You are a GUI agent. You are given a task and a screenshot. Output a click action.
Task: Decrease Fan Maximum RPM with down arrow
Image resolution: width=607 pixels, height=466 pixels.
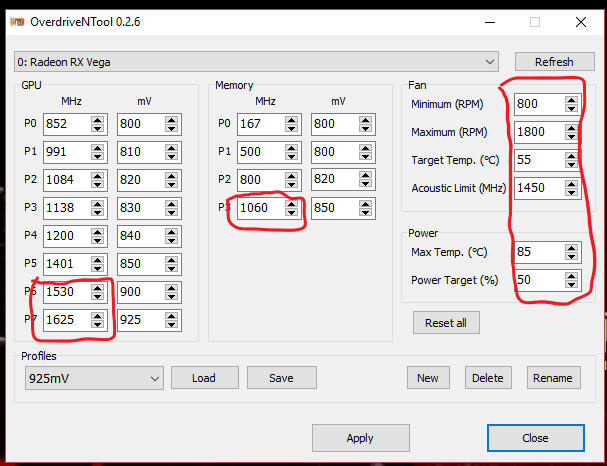[571, 137]
